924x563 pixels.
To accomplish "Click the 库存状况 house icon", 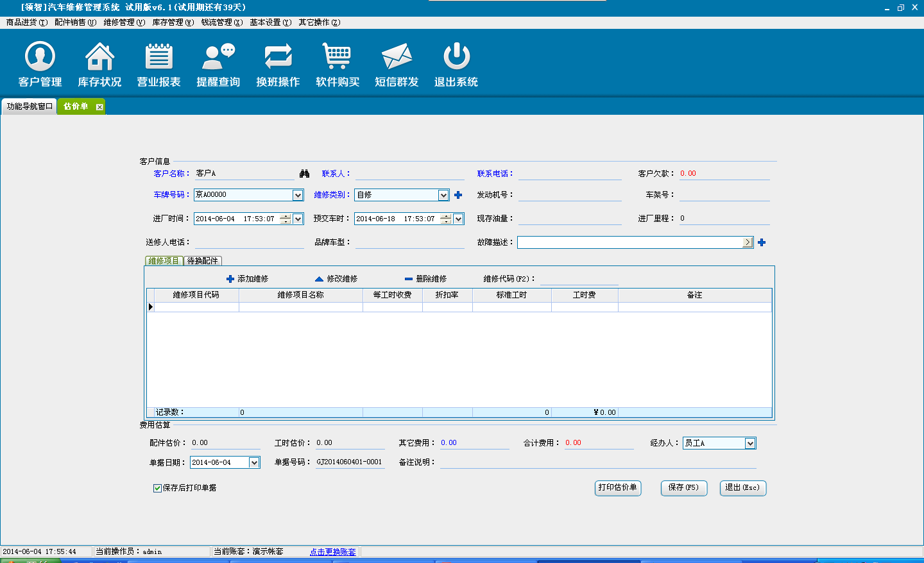I will click(x=99, y=57).
